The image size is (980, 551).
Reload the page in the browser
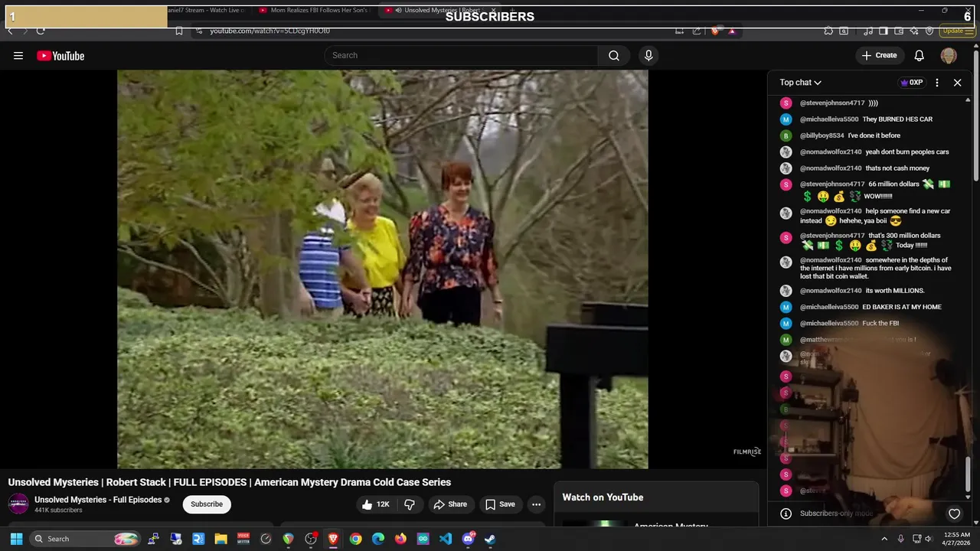(x=41, y=31)
